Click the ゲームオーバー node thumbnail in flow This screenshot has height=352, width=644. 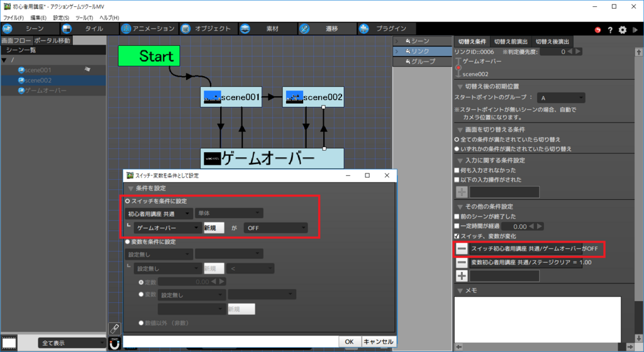(x=213, y=159)
